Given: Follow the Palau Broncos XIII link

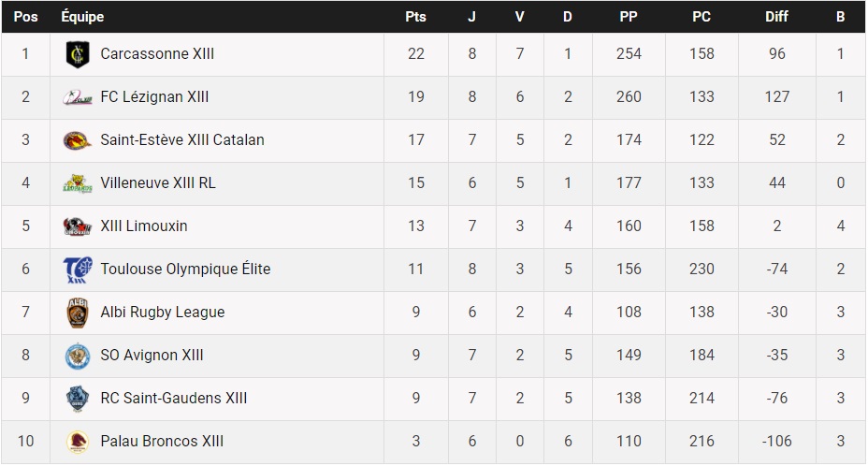Looking at the screenshot, I should point(162,442).
